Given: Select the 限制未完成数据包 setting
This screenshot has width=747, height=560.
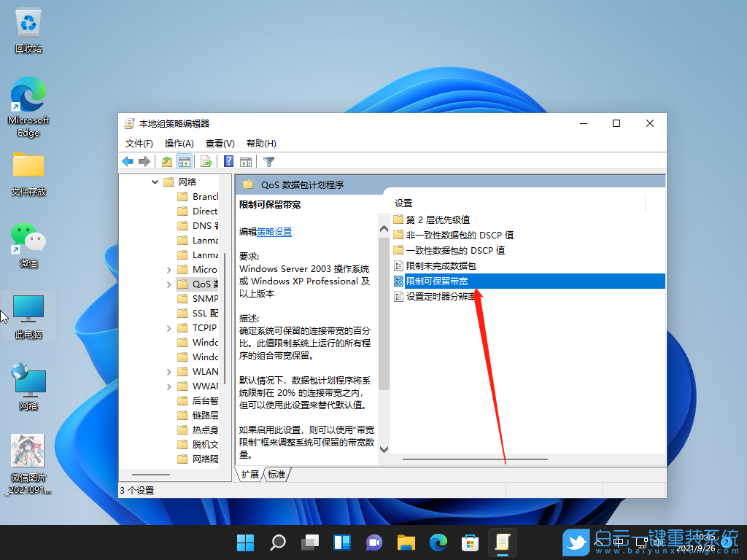Looking at the screenshot, I should tap(437, 265).
